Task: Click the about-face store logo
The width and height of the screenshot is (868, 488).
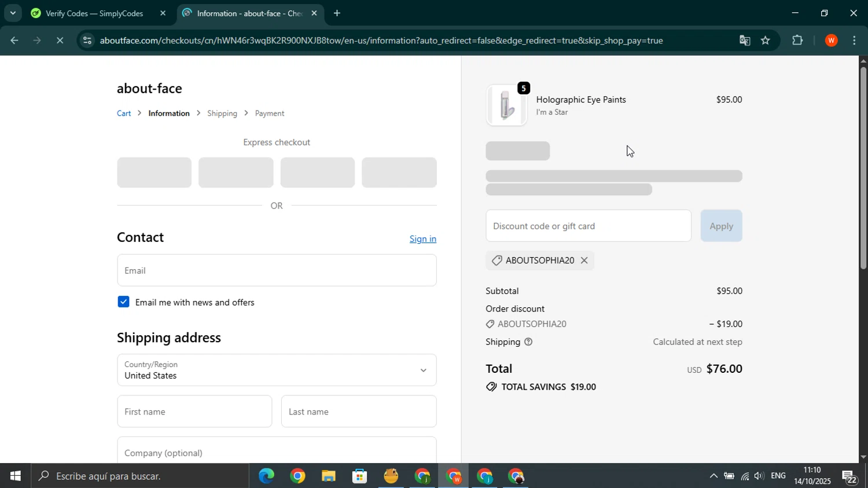Action: [x=149, y=89]
